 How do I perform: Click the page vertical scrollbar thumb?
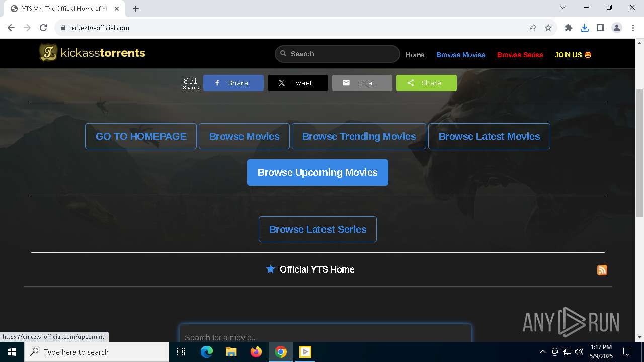(639, 153)
